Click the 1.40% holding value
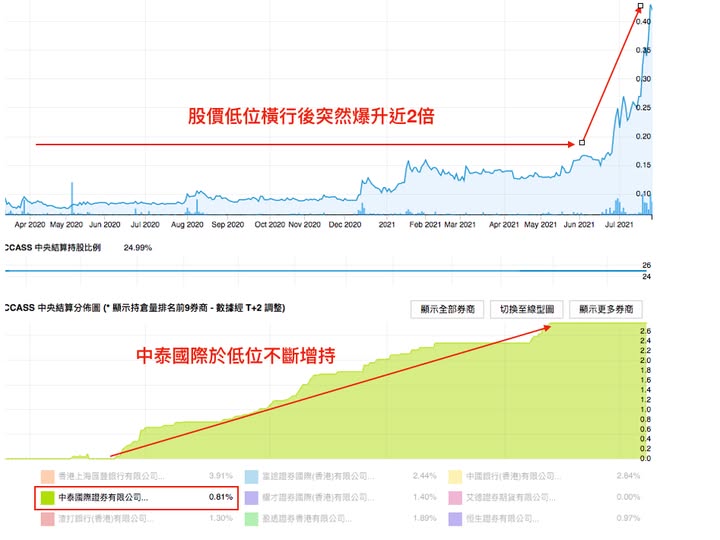The width and height of the screenshot is (720, 540). coord(425,497)
